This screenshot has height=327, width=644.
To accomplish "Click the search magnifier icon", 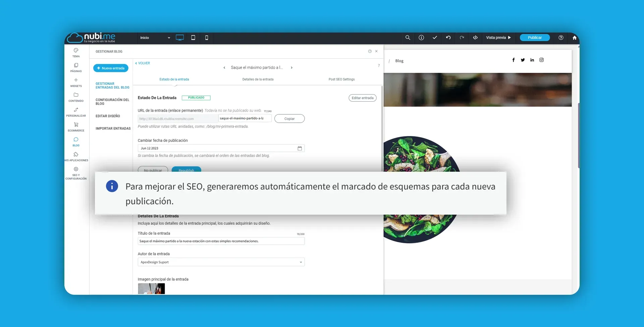I will (408, 38).
